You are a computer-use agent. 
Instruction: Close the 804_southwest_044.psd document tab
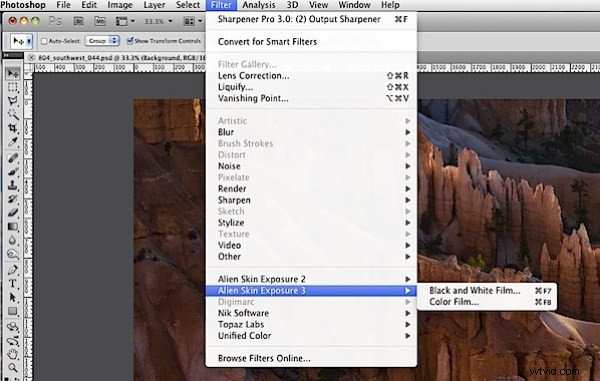32,58
